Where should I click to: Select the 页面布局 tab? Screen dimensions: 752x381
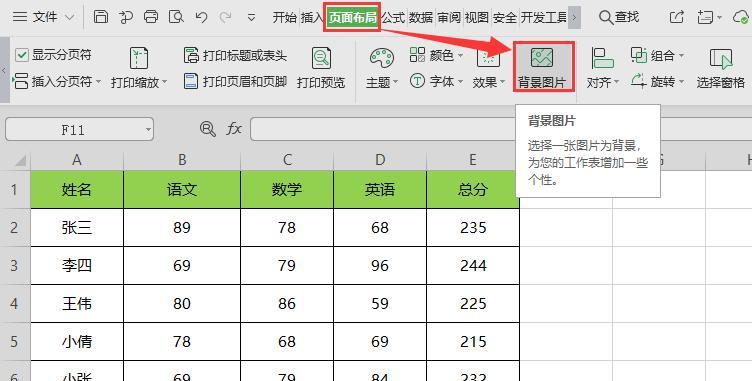pos(352,18)
